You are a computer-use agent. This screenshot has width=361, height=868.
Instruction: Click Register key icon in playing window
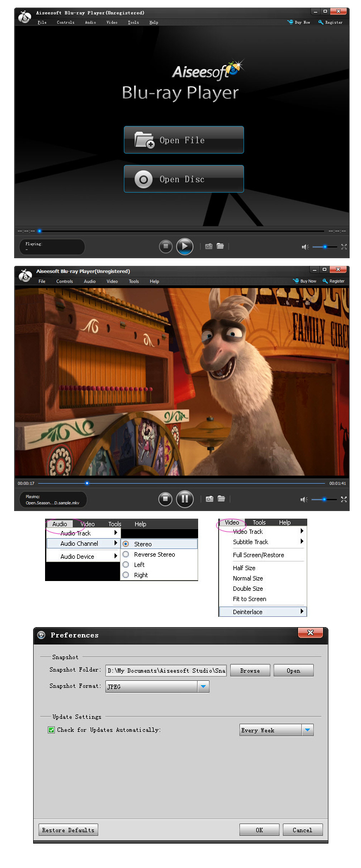pyautogui.click(x=325, y=281)
